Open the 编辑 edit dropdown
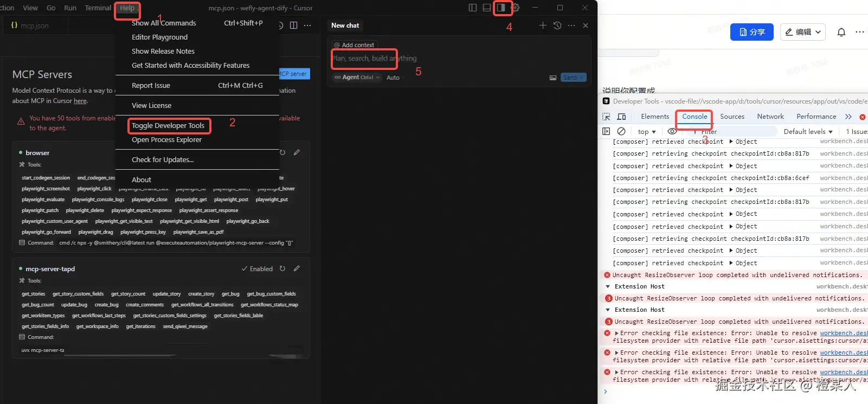 (x=803, y=32)
